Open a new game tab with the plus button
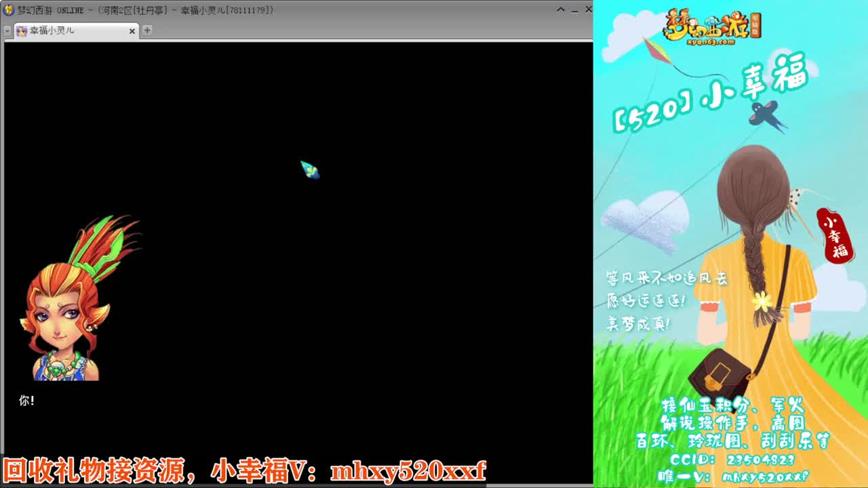This screenshot has width=868, height=488. (x=147, y=30)
